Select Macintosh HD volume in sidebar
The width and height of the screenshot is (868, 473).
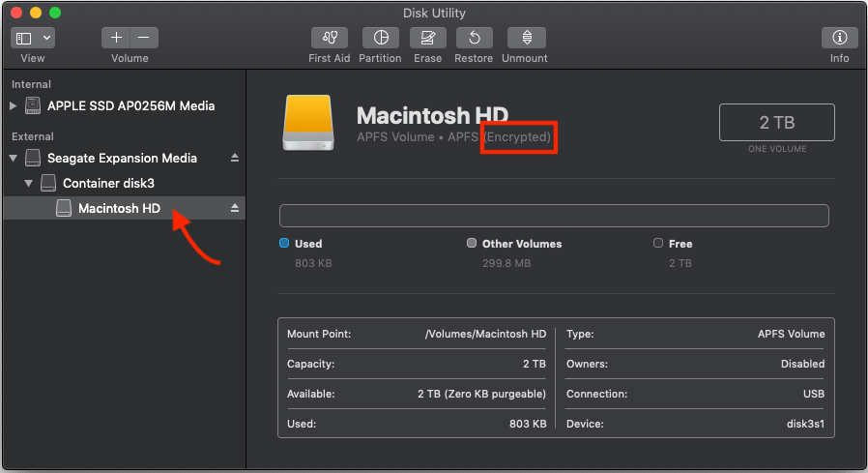pos(124,208)
